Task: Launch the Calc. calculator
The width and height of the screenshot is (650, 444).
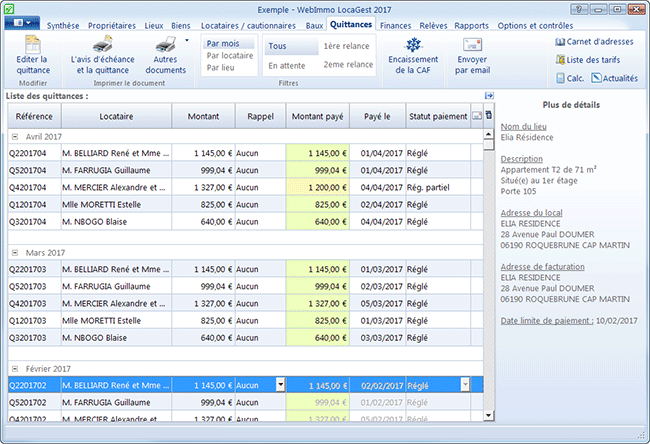Action: (x=570, y=78)
